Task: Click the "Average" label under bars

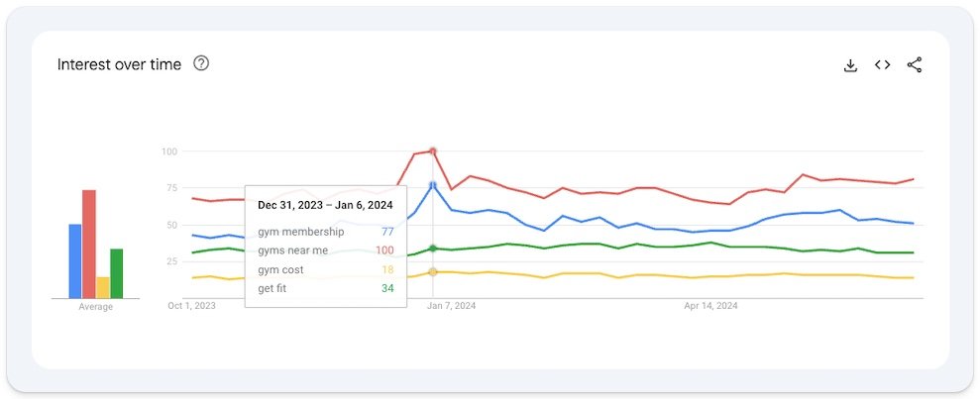Action: pyautogui.click(x=96, y=307)
